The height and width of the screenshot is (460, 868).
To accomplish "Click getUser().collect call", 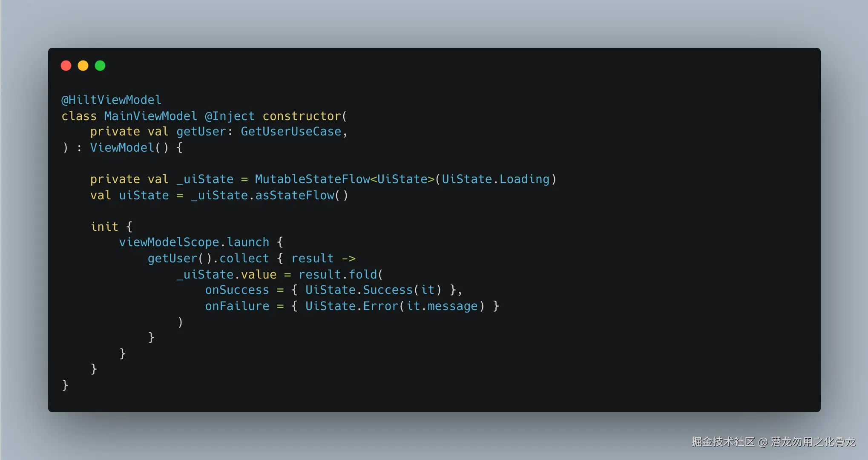I will coord(208,259).
